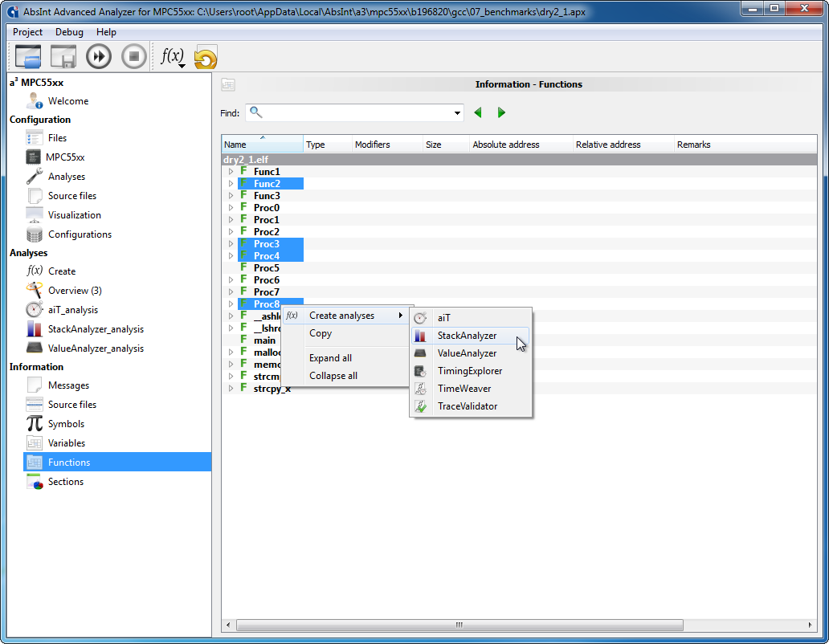Click the Messages icon under Information
Screen dimensions: 829x644
[35, 385]
